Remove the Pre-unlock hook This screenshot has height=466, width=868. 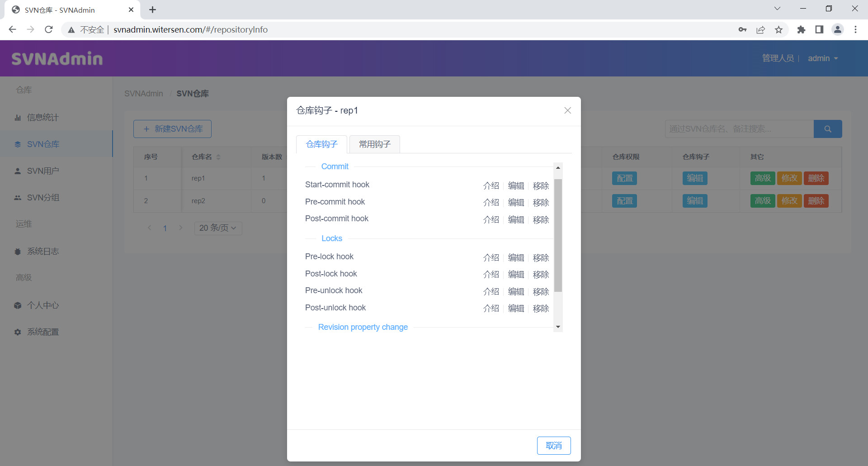click(541, 291)
